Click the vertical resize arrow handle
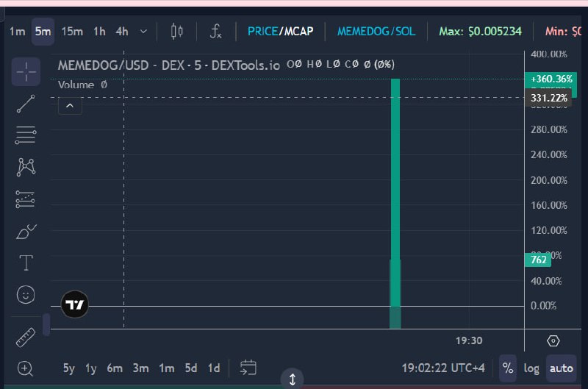Image resolution: width=588 pixels, height=389 pixels. pyautogui.click(x=292, y=379)
